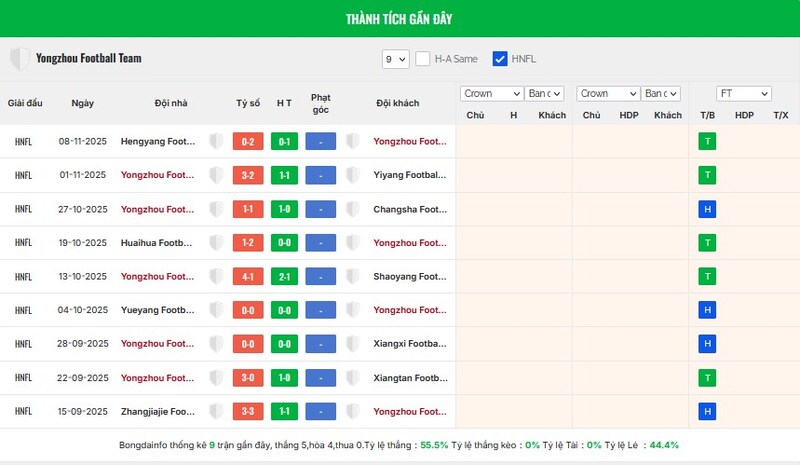Open the second Crown bookmaker dropdown
The width and height of the screenshot is (800, 465).
click(608, 93)
